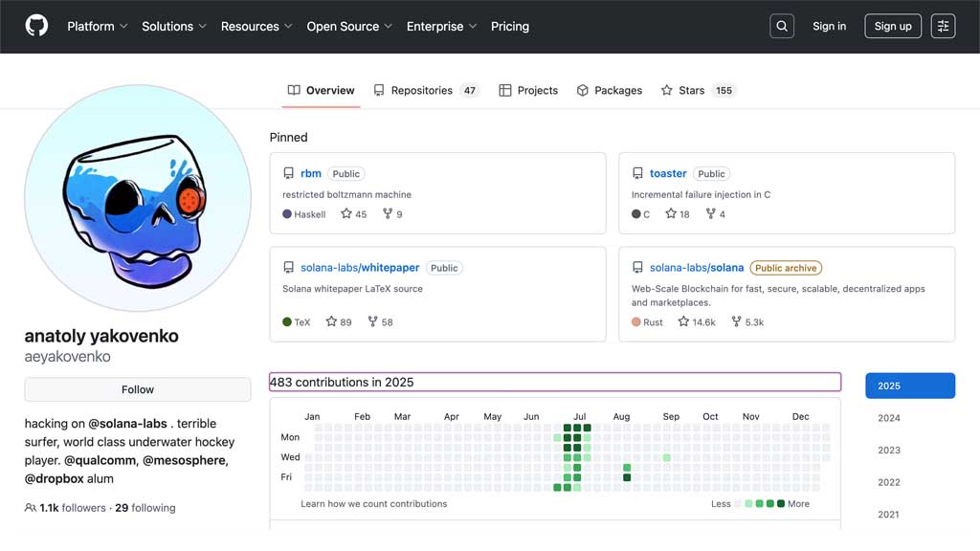Image resolution: width=980 pixels, height=551 pixels.
Task: Click the skull profile avatar image
Action: pos(138,198)
